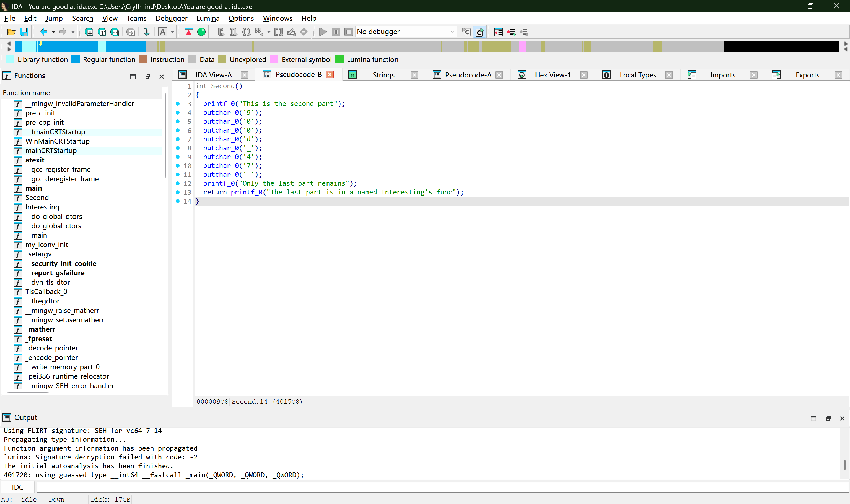850x504 pixels.
Task: Open the breakpoint list toolbar icon
Action: pos(498,32)
